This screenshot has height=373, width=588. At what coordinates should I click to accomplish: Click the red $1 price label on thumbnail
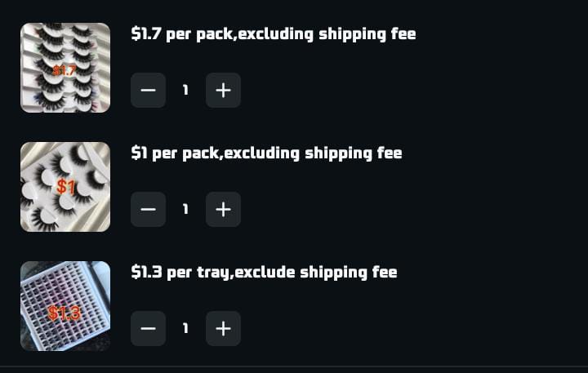click(65, 188)
